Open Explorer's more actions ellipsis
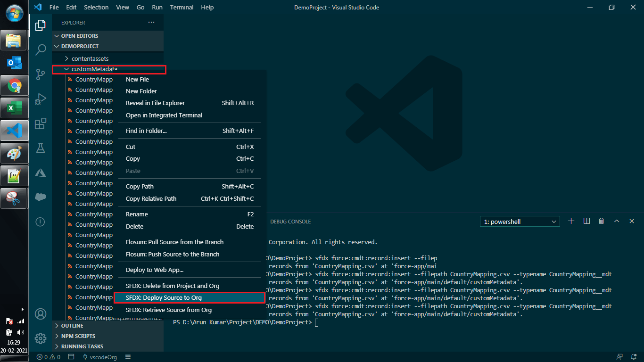Image resolution: width=644 pixels, height=362 pixels. 151,22
